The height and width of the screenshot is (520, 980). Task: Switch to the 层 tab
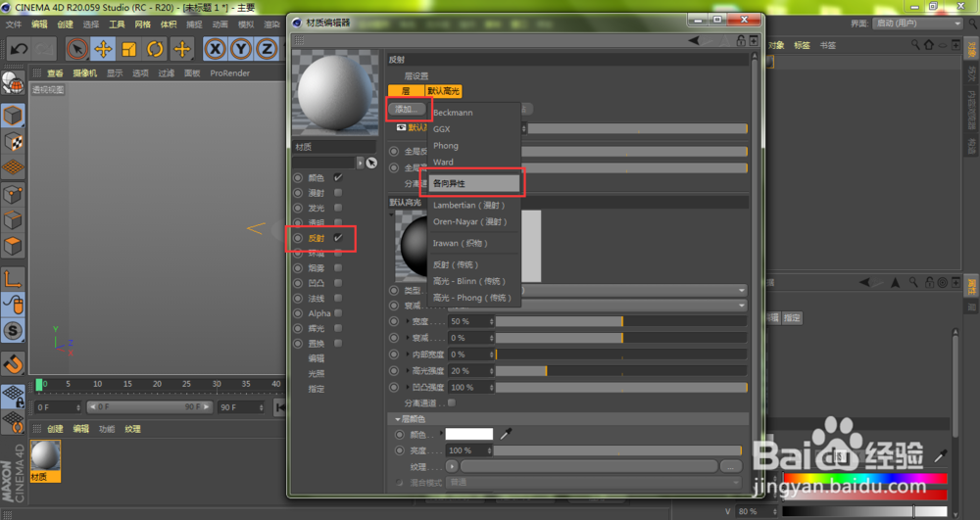pyautogui.click(x=406, y=91)
